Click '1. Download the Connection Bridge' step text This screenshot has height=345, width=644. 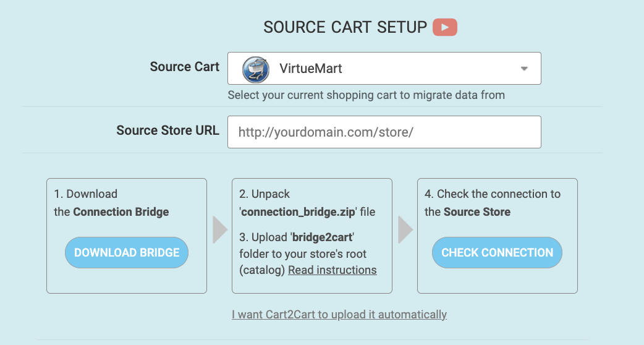point(111,203)
